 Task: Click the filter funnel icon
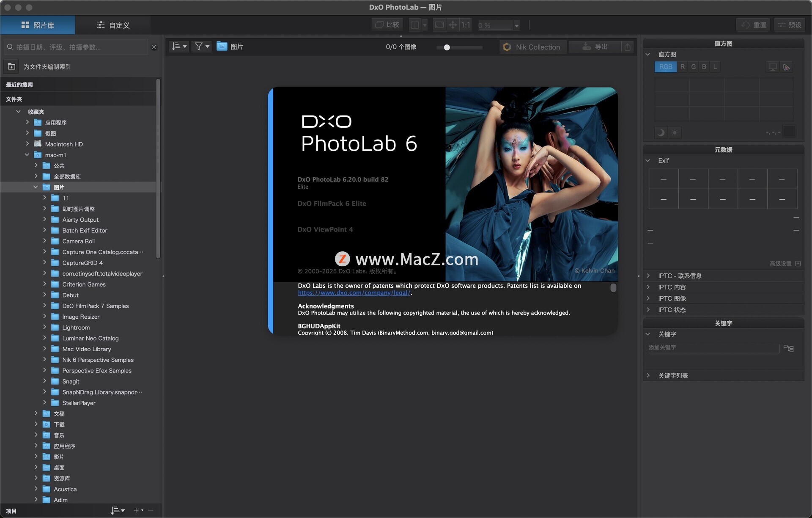(201, 47)
